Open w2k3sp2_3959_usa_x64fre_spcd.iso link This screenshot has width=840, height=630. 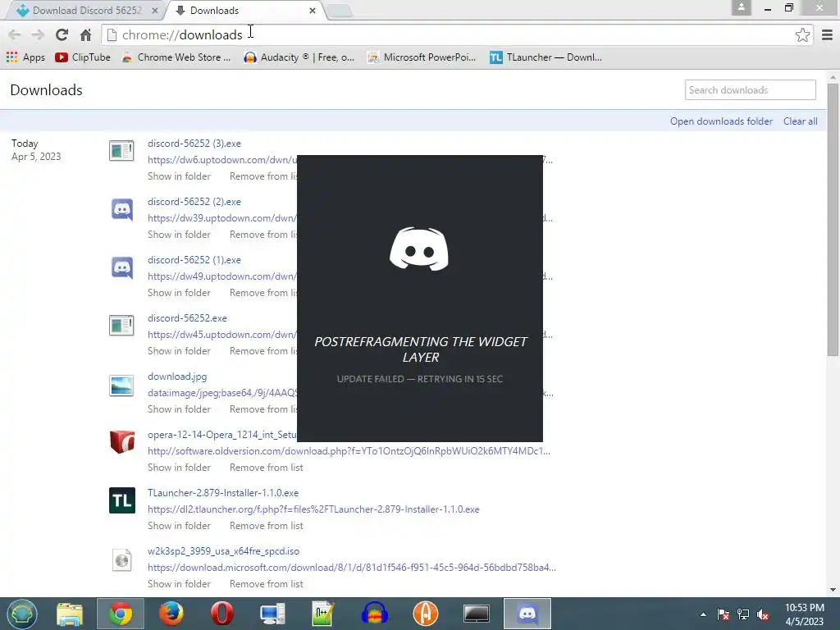223,551
